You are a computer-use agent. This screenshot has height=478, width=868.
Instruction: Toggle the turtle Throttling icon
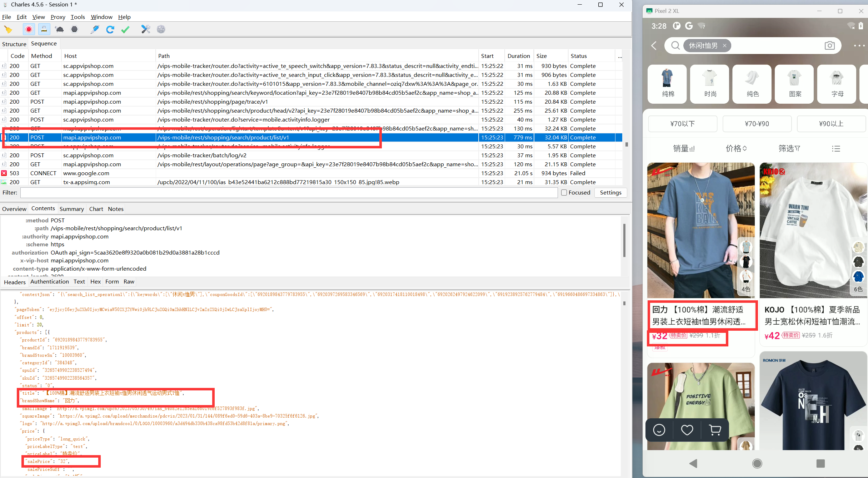coord(59,29)
